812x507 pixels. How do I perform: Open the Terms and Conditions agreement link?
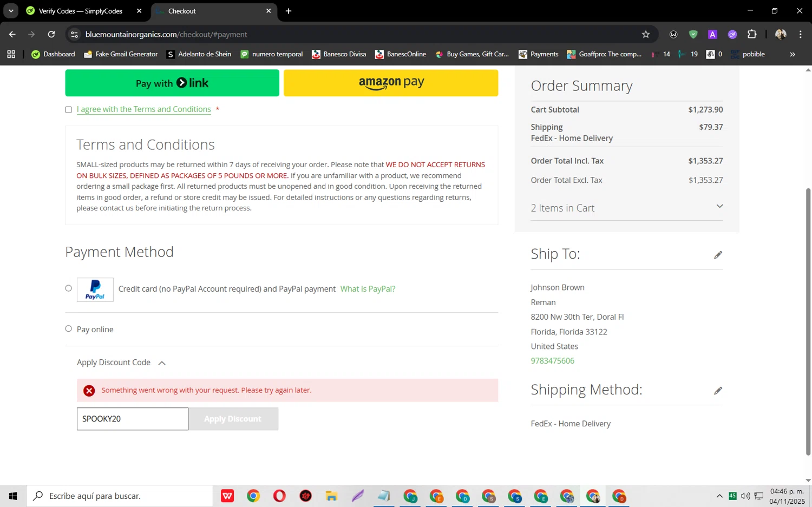click(144, 109)
